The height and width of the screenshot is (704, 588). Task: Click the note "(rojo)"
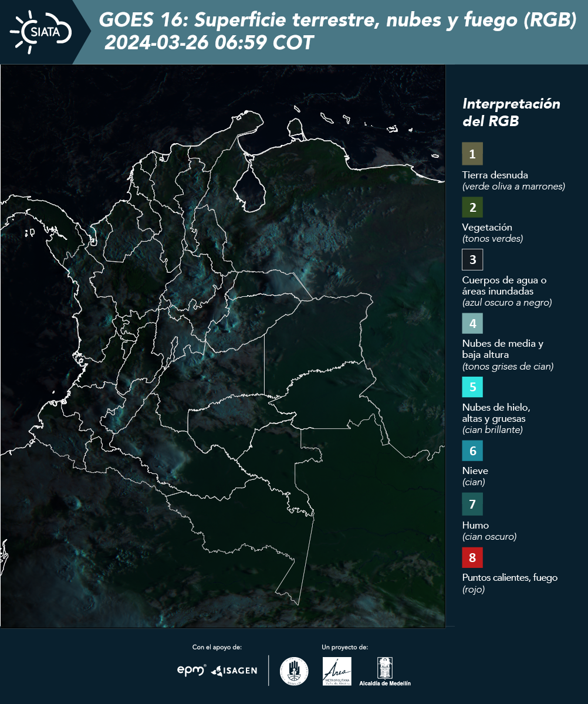coord(474,590)
